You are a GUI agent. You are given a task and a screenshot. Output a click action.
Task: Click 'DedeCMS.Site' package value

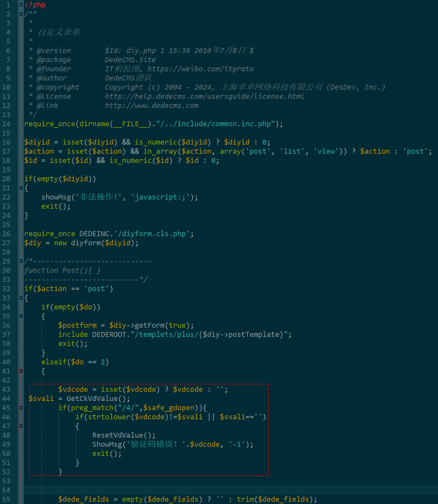point(130,60)
